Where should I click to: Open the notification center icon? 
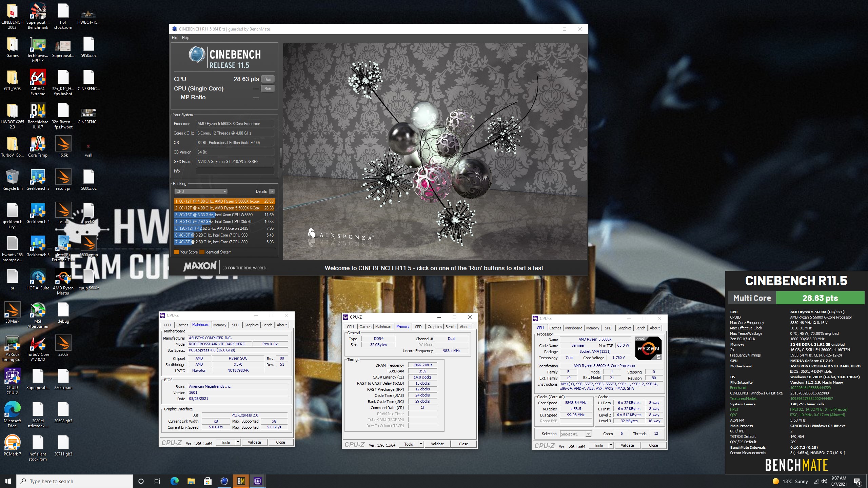click(857, 481)
